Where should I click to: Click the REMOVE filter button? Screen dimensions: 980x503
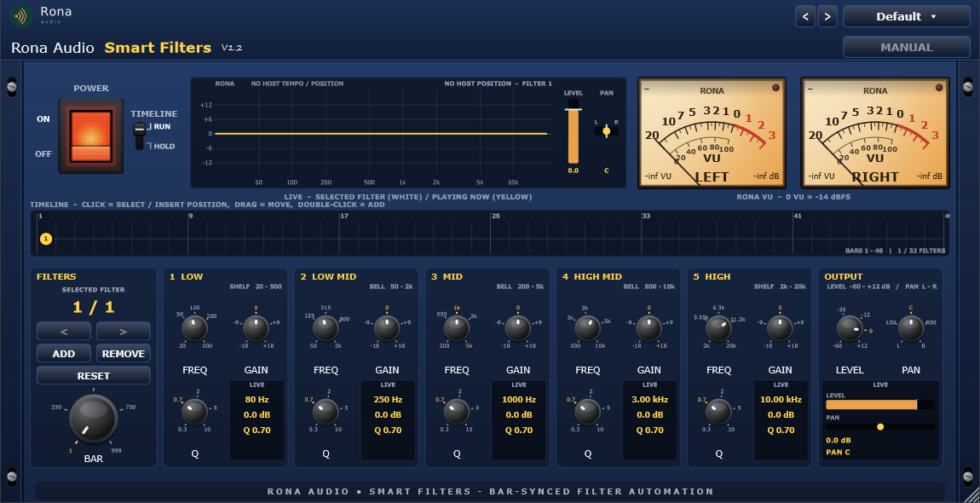pyautogui.click(x=123, y=354)
